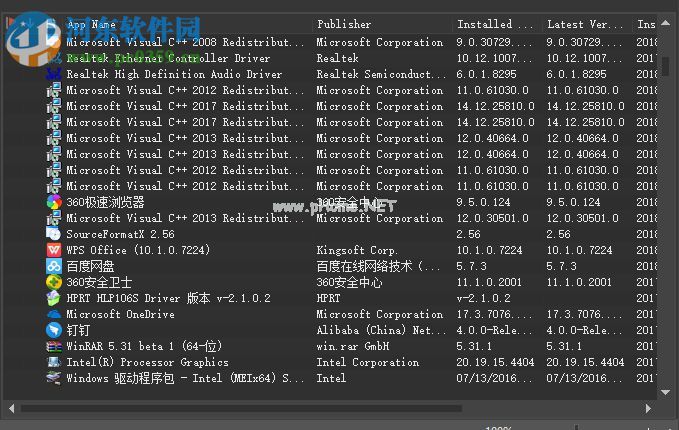Select the 360极速浏览器 app name
Screen dimensions: 679x430
[x=105, y=202]
